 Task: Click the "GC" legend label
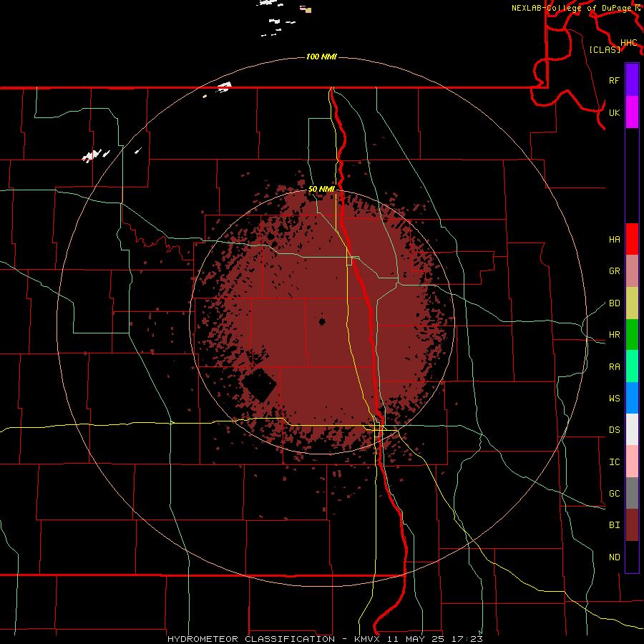614,494
